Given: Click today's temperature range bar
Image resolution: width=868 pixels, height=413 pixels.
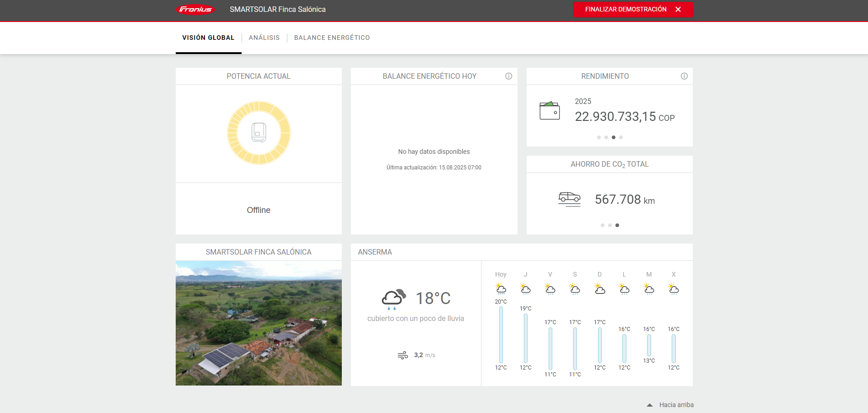Looking at the screenshot, I should tap(501, 335).
